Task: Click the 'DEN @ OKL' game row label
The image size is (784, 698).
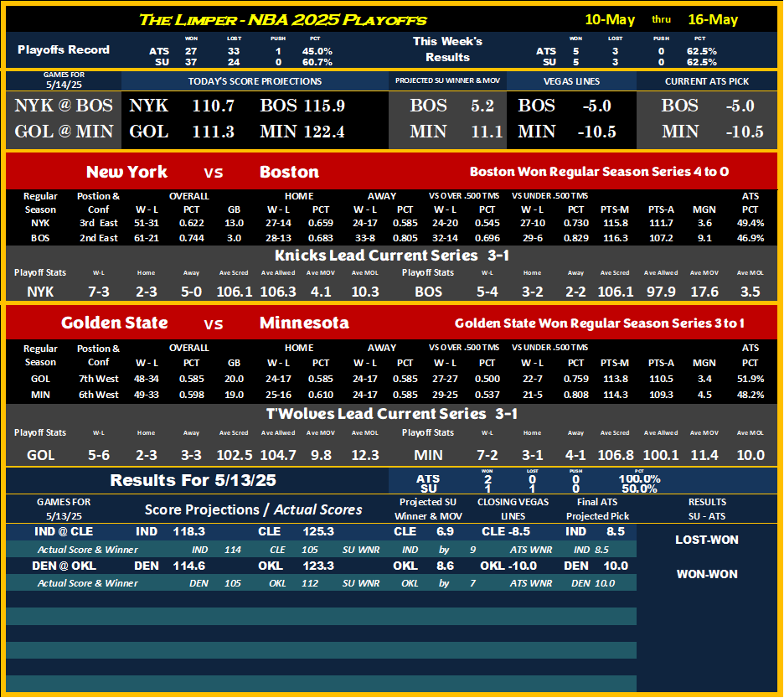Action: 64,566
